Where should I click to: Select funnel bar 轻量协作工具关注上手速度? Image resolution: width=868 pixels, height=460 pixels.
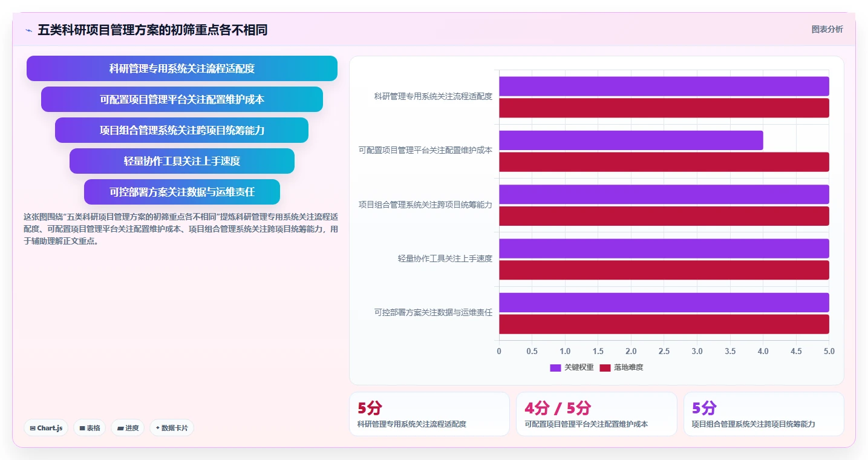pos(182,161)
